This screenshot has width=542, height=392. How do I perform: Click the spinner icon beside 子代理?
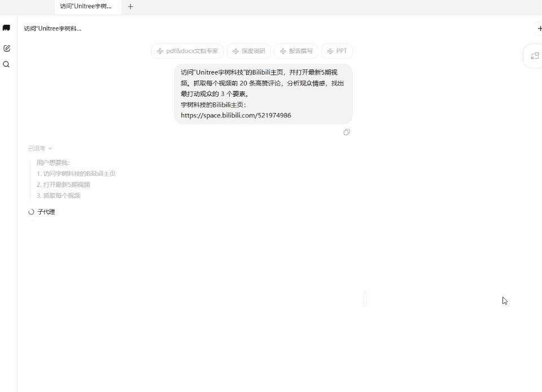click(x=31, y=212)
